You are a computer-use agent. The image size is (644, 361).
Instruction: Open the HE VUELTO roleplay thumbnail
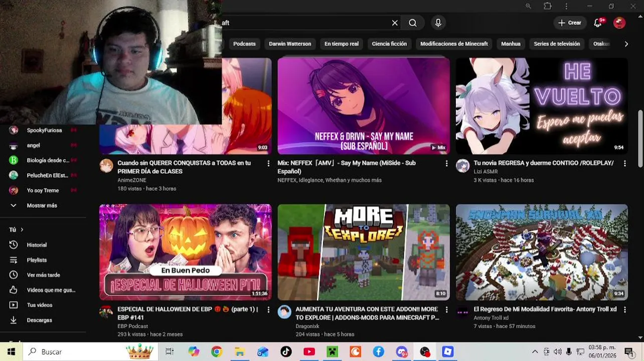point(542,106)
